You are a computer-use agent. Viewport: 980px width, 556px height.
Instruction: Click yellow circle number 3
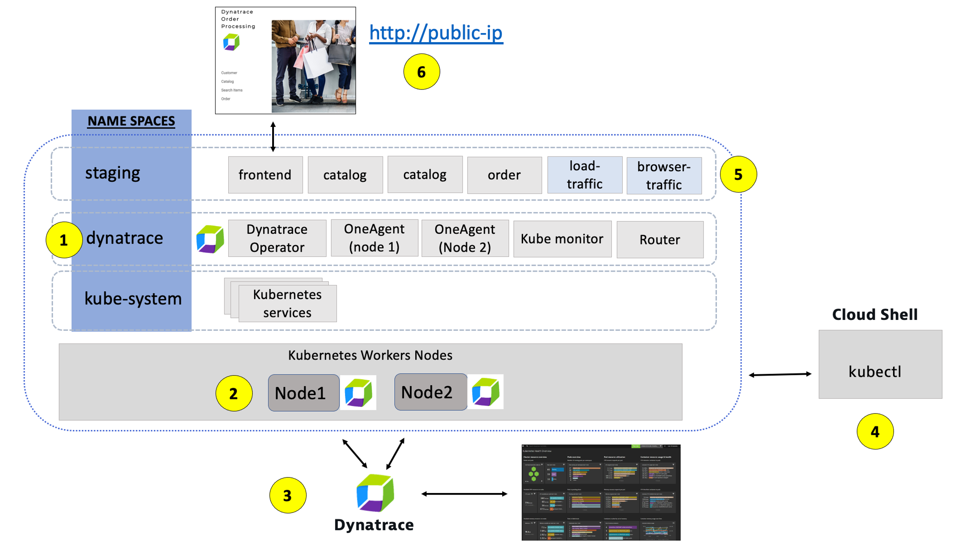pyautogui.click(x=287, y=495)
